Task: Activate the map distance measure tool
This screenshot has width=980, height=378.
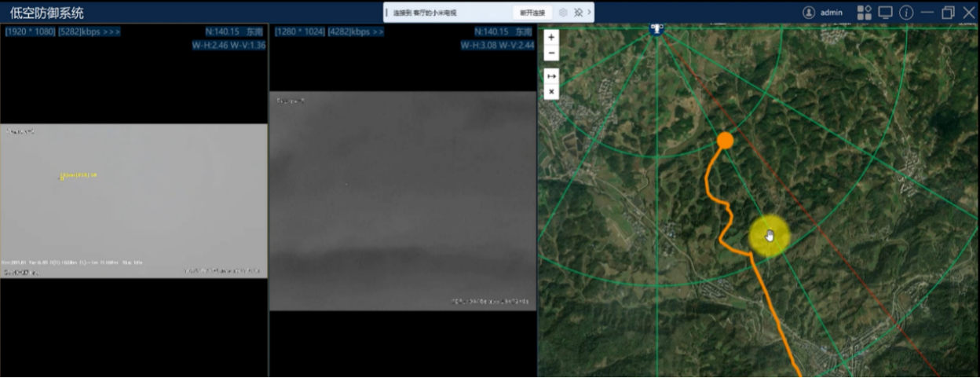Action: tap(551, 76)
